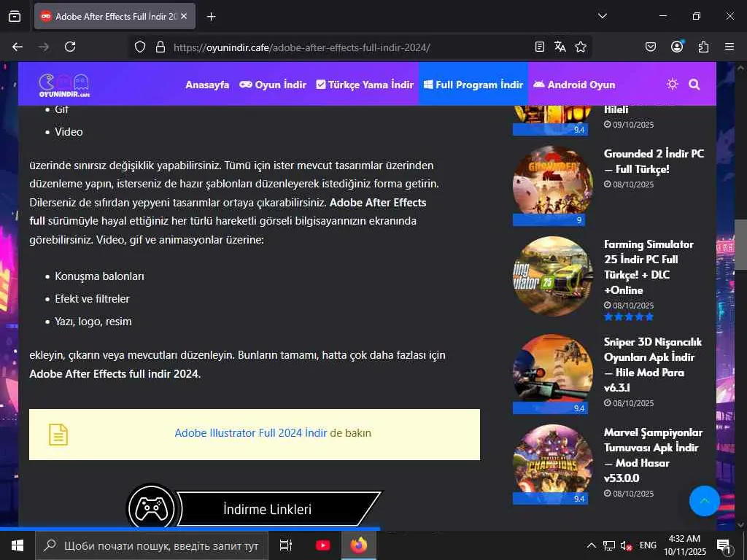Image resolution: width=747 pixels, height=560 pixels.
Task: Click the gamepad icon beside İndirme Linkleri
Action: pos(152,508)
